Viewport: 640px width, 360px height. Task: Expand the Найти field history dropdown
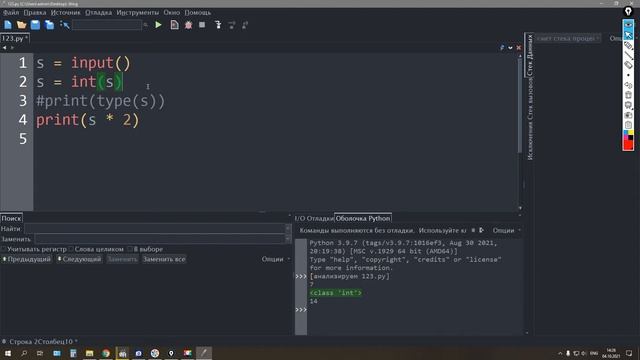(x=288, y=229)
